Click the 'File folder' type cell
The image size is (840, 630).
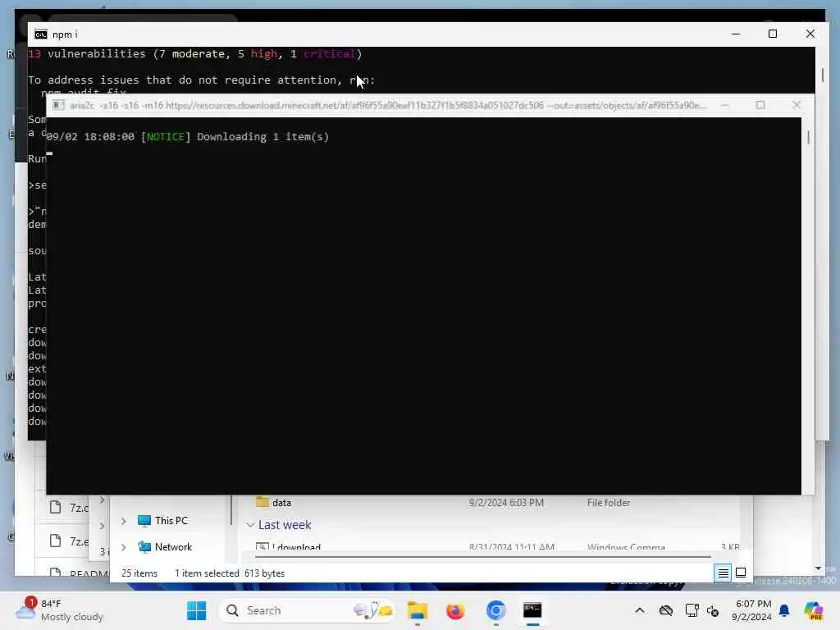(608, 503)
